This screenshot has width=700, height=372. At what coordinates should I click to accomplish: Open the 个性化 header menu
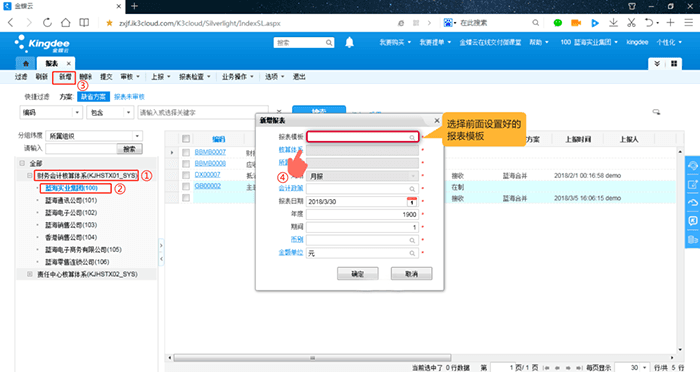pos(669,42)
